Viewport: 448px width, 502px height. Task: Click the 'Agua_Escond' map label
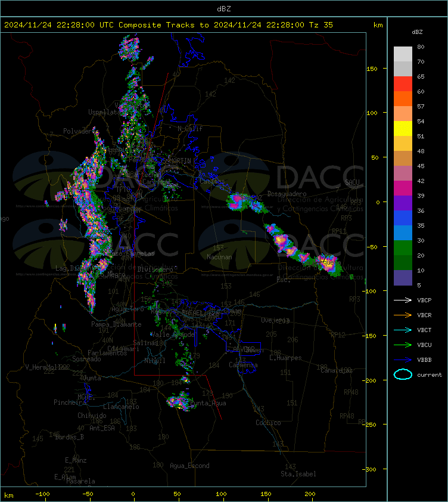pos(189,466)
